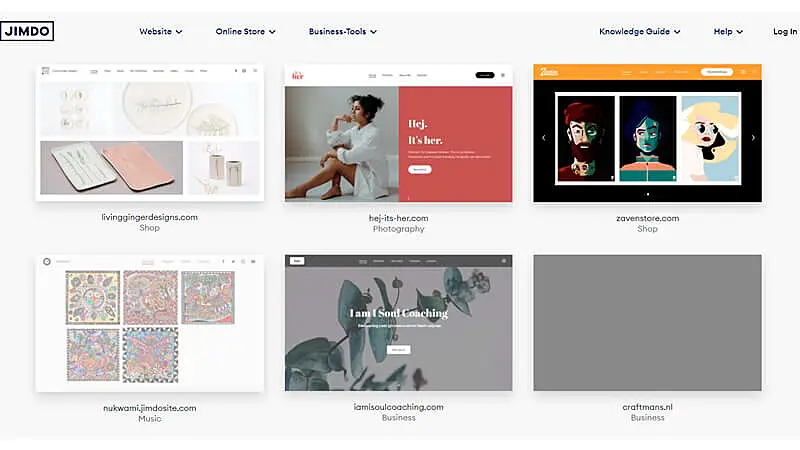Image resolution: width=800 pixels, height=450 pixels.
Task: Click the right carousel arrow in zavenstore preview
Action: coord(752,137)
